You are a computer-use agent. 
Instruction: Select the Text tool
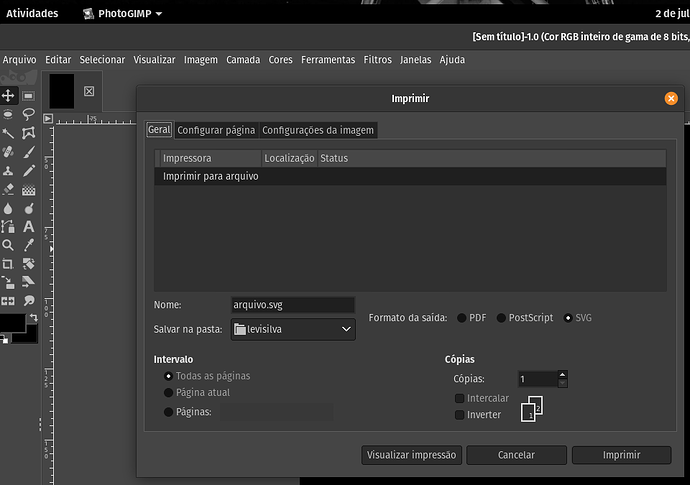(29, 227)
